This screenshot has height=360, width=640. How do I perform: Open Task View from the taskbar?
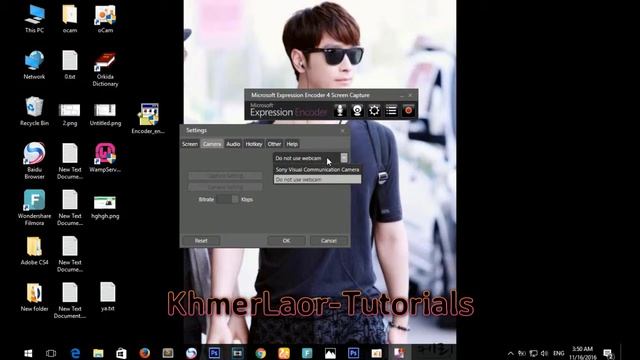click(x=51, y=353)
